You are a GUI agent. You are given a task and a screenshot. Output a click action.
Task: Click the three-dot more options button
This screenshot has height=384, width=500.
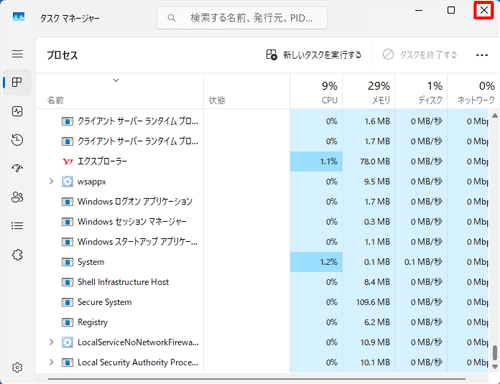[482, 55]
